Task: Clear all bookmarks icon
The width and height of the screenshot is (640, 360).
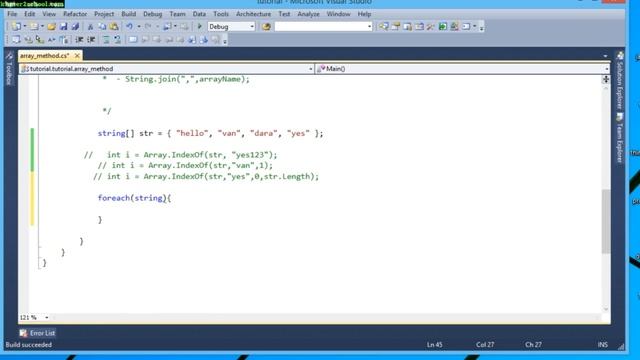Action: click(x=216, y=40)
